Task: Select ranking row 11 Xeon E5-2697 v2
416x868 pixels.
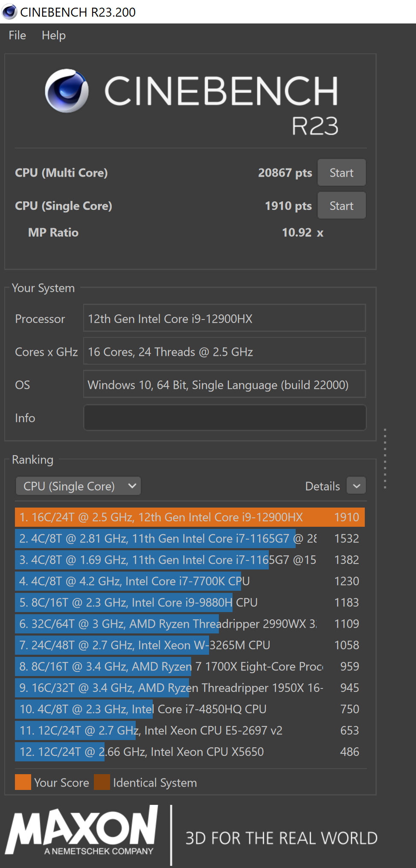Action: [x=190, y=730]
